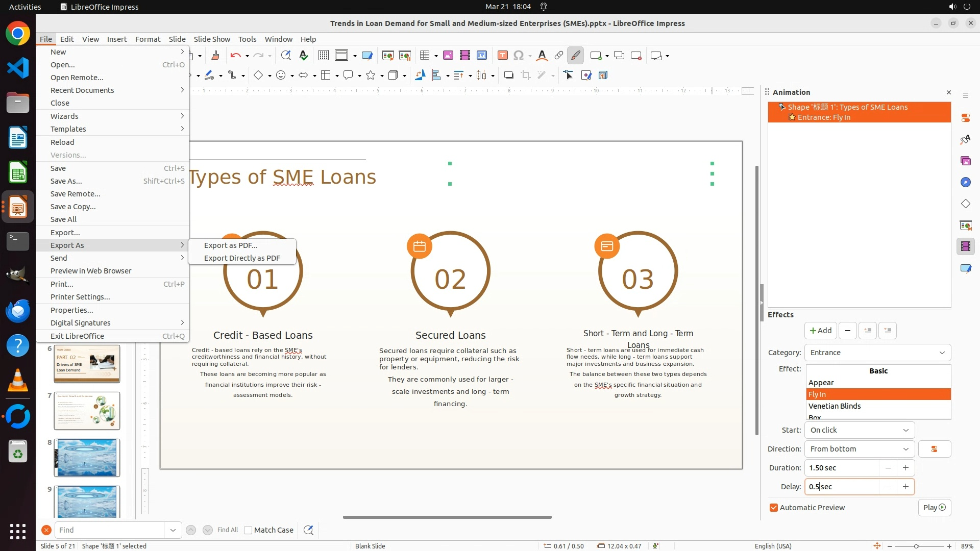The image size is (980, 551).
Task: Disable the Automatic Preview checkbox
Action: 774,508
